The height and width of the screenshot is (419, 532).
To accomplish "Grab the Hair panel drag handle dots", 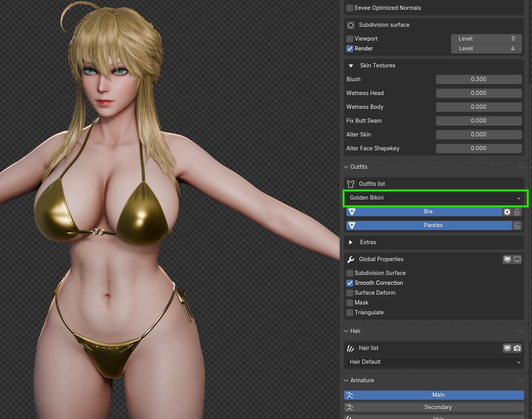I will pyautogui.click(x=521, y=331).
